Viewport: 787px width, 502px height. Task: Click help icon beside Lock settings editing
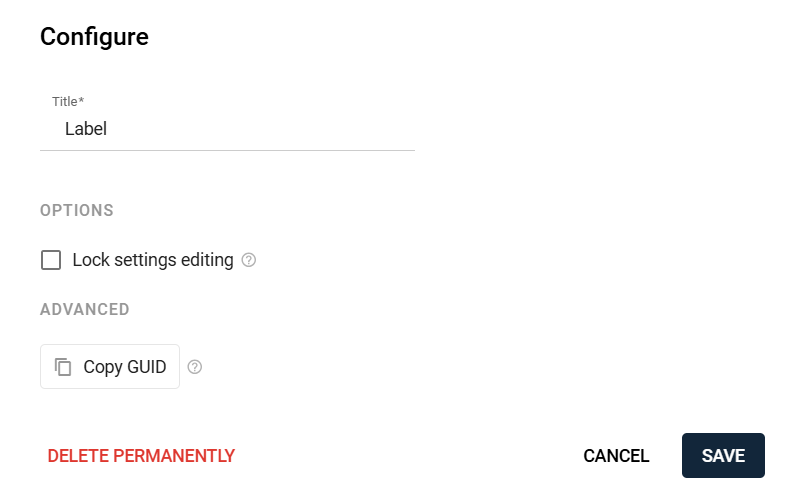coord(249,260)
